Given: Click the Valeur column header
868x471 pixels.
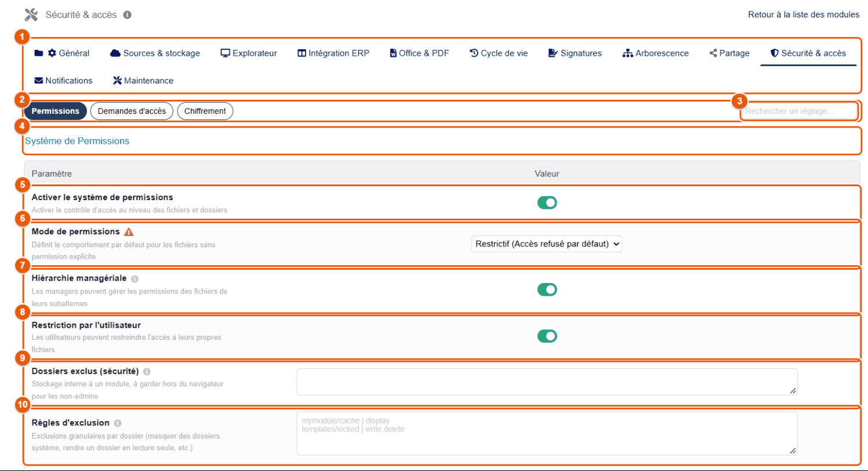Looking at the screenshot, I should [547, 173].
